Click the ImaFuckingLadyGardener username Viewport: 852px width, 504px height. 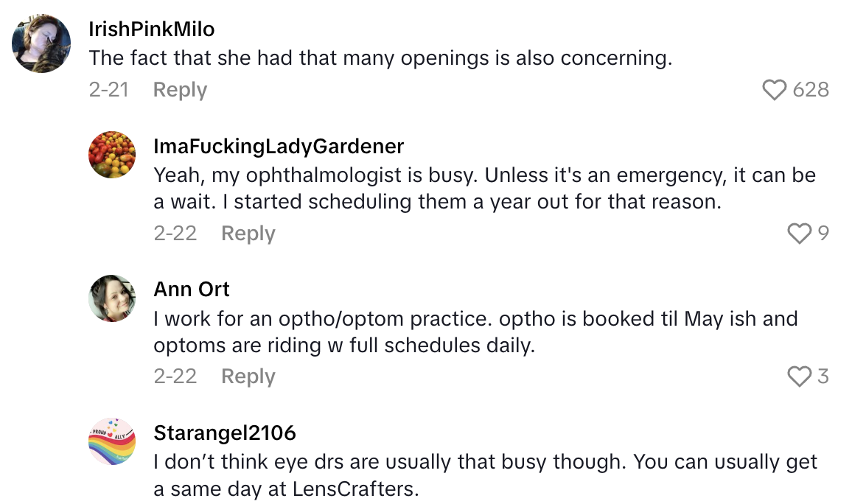pyautogui.click(x=278, y=146)
